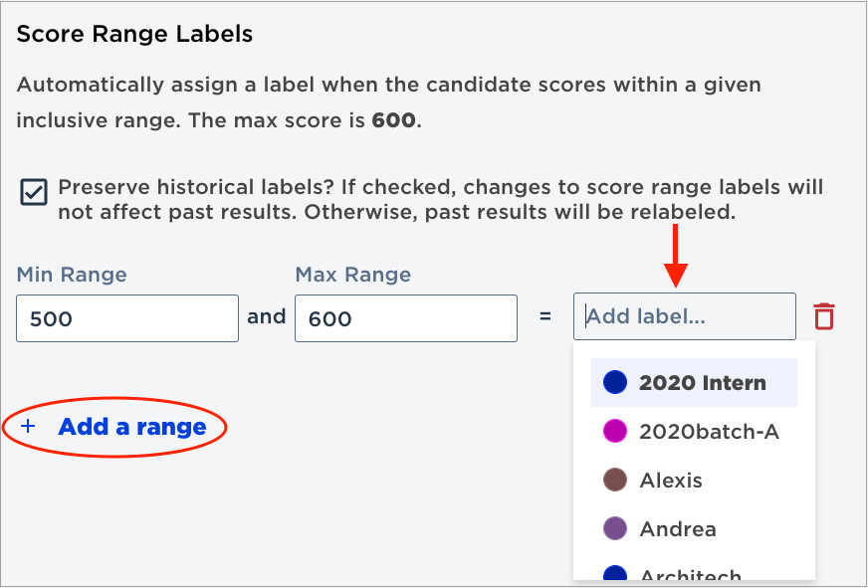
Task: Delete the score range with trash icon
Action: (x=824, y=316)
